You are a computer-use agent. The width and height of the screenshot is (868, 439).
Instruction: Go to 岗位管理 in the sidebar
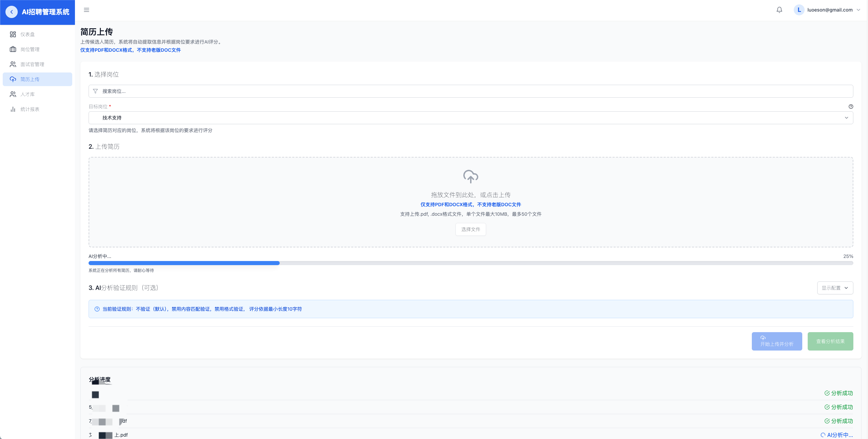point(30,49)
